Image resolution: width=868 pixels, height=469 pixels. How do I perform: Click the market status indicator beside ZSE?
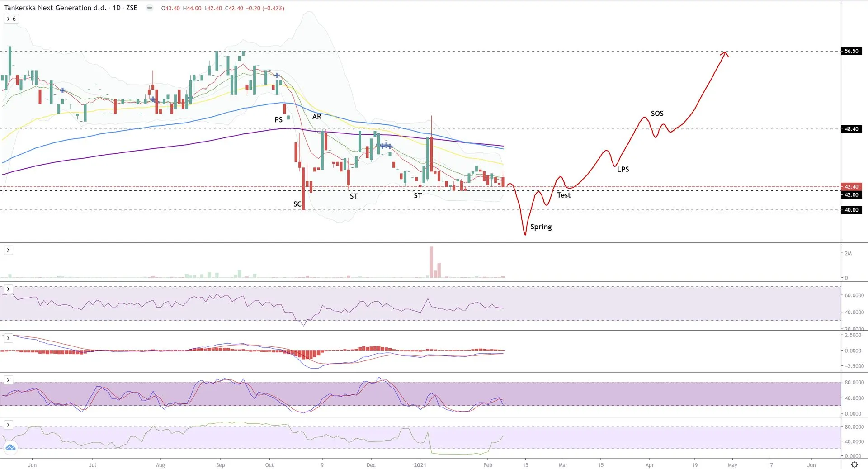click(150, 8)
